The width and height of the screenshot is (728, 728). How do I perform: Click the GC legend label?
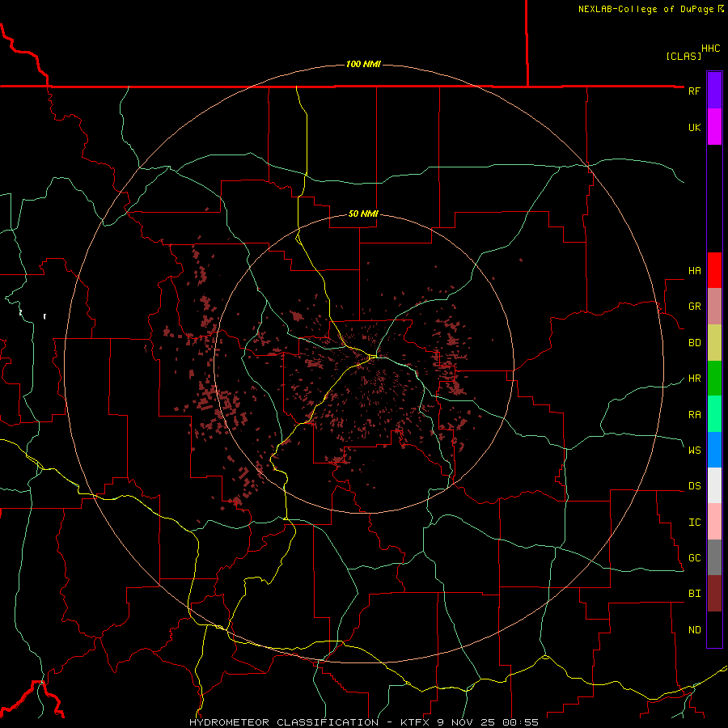tap(694, 558)
